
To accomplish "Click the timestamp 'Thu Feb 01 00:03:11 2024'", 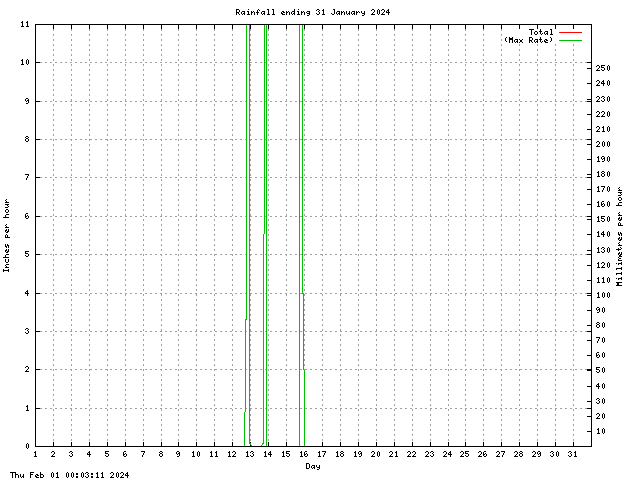I will coord(69,475).
